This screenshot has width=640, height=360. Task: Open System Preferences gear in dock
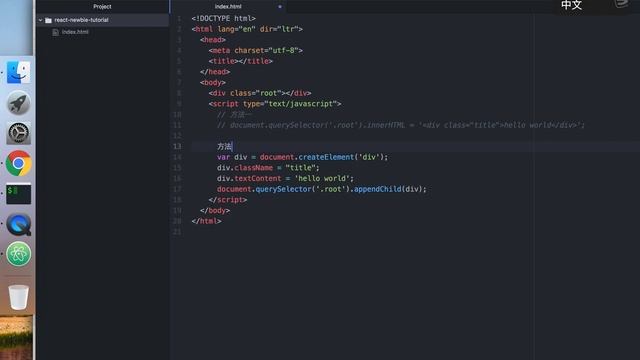point(18,133)
